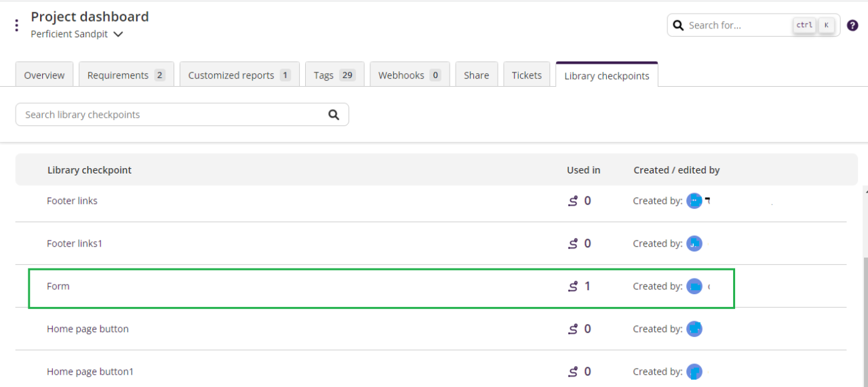
Task: Open the Footer links1 checkpoint
Action: click(x=75, y=244)
